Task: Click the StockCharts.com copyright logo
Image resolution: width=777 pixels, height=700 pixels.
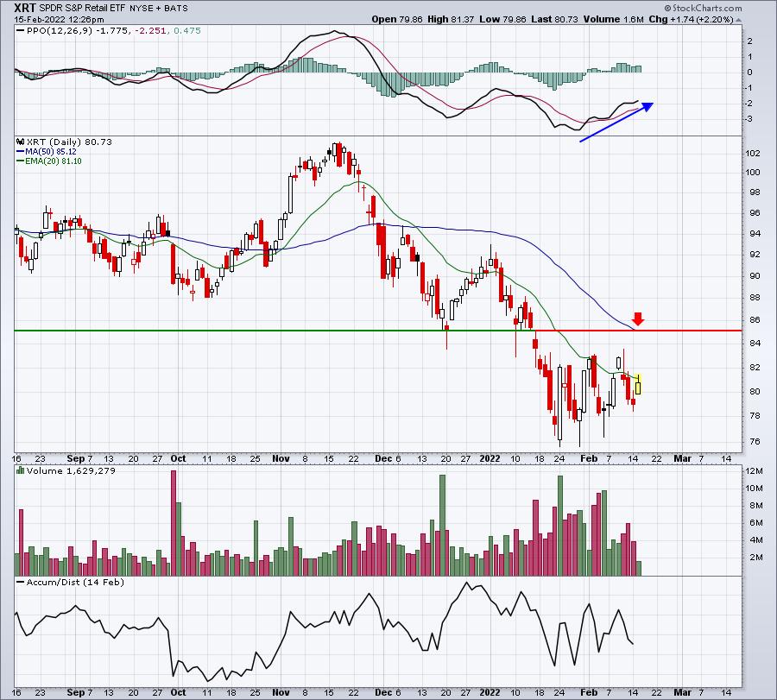Action: (x=703, y=8)
